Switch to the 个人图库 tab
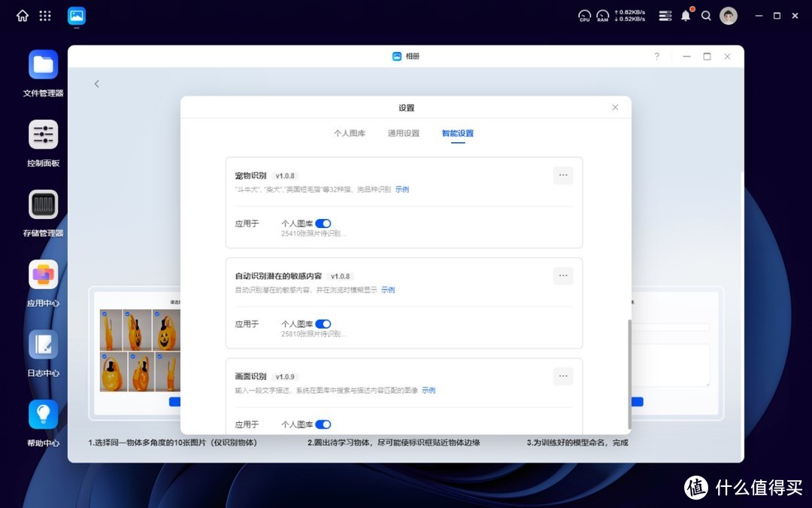This screenshot has width=812, height=508. pos(349,132)
